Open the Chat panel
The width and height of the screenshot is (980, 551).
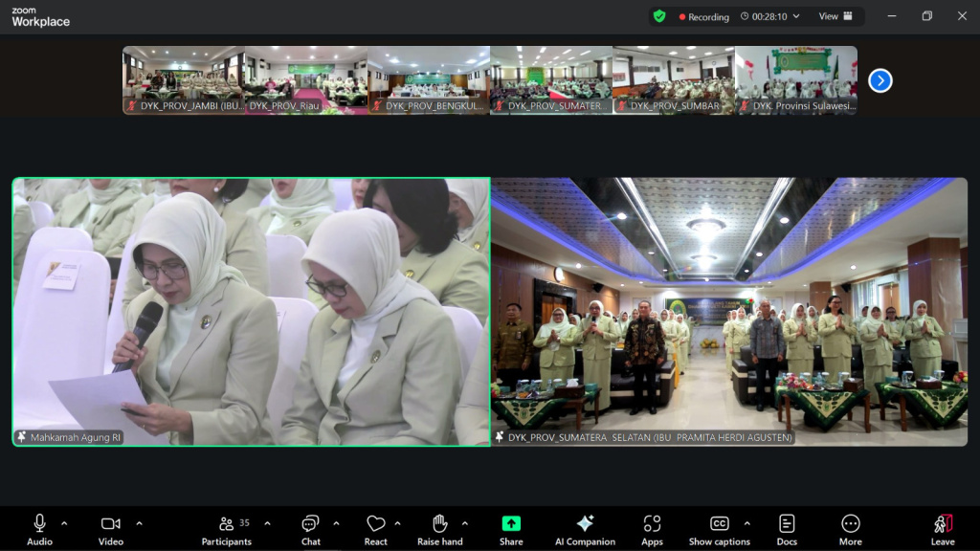tap(310, 529)
